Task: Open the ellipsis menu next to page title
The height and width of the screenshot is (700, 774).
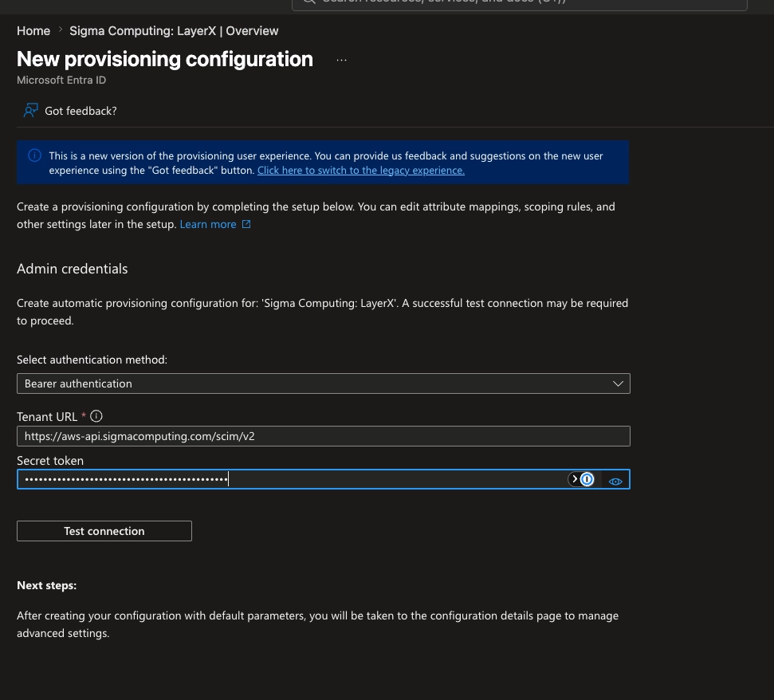Action: pos(342,61)
